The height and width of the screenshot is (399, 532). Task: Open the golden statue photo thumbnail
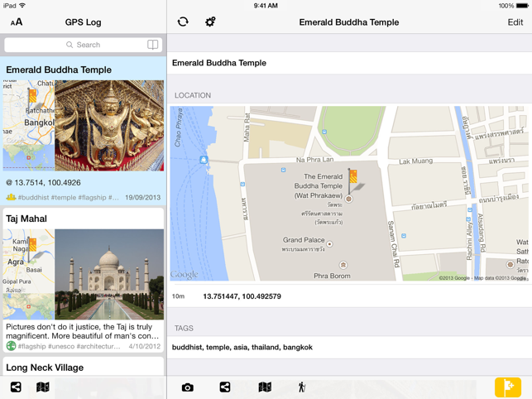click(x=109, y=125)
